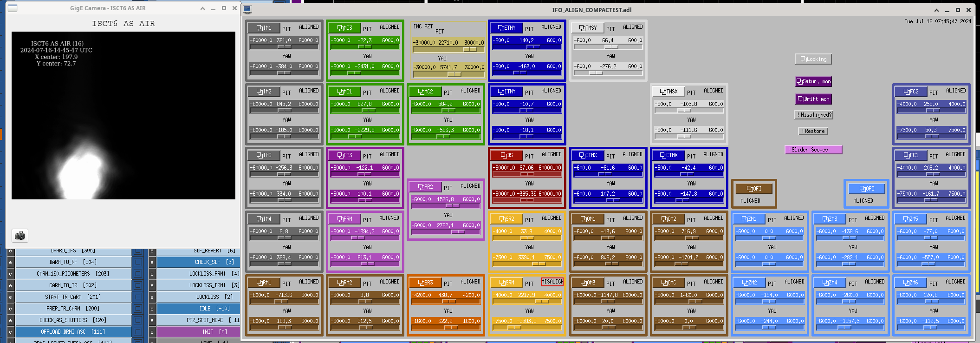Open the ETMY related display button
The image size is (980, 343).
click(506, 28)
